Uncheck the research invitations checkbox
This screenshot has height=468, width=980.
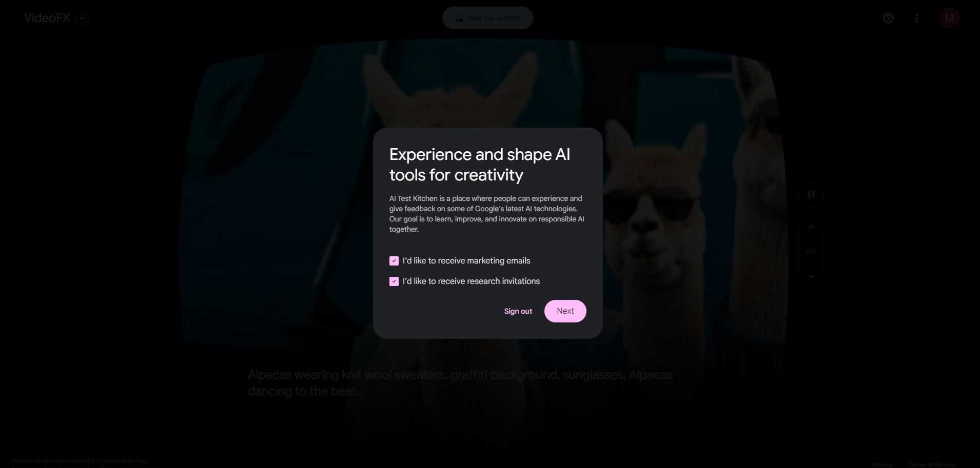(394, 281)
